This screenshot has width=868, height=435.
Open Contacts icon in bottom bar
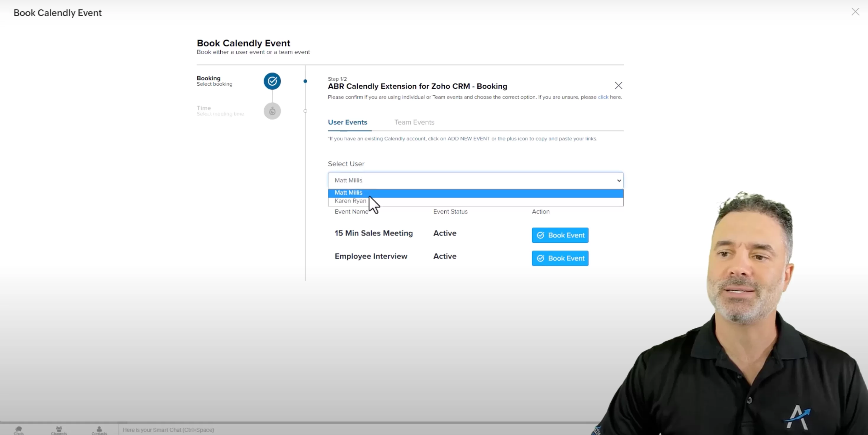click(99, 430)
